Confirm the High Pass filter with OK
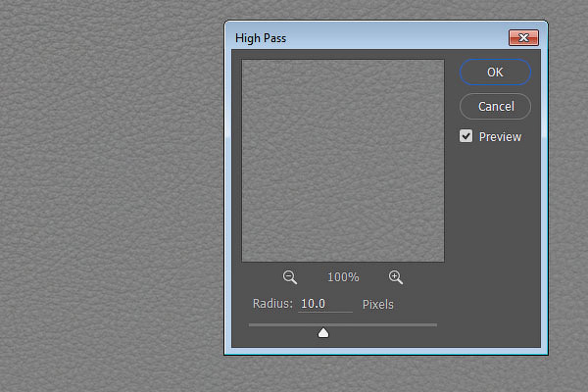 coord(495,72)
